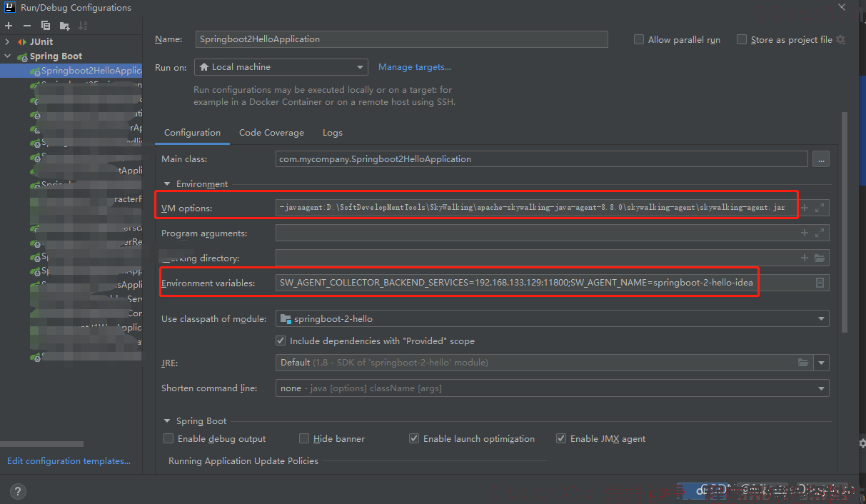The height and width of the screenshot is (504, 866).
Task: Click the JUnit category icon
Action: pyautogui.click(x=22, y=42)
